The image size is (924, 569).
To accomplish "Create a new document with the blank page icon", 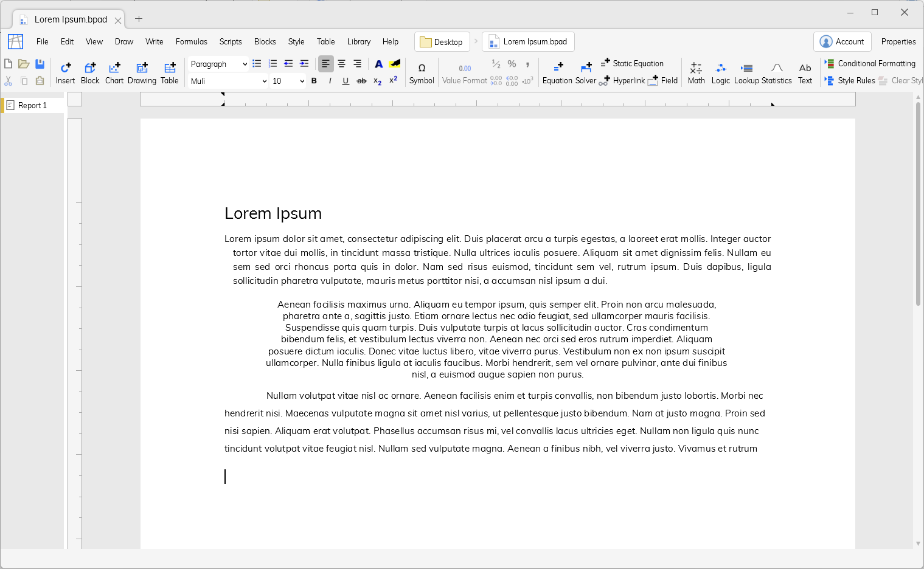I will click(9, 64).
